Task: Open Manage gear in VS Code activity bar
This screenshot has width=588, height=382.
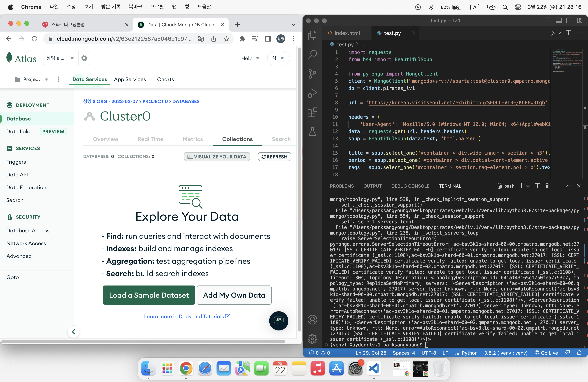Action: pyautogui.click(x=312, y=339)
